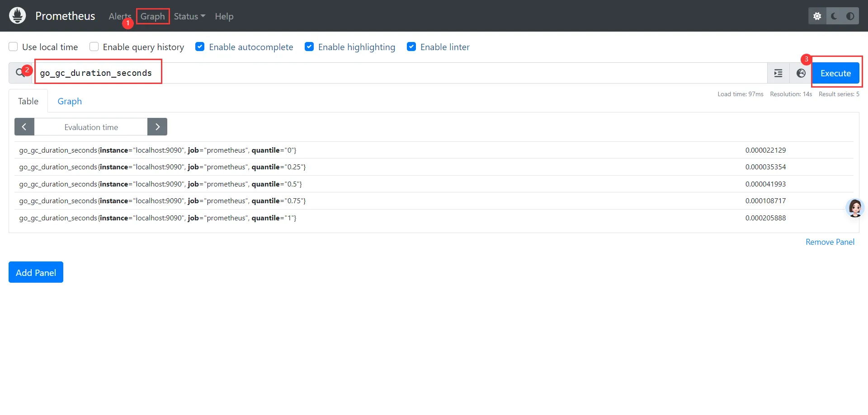Go to next evaluation time
Screen dimensions: 868x415
pyautogui.click(x=157, y=127)
